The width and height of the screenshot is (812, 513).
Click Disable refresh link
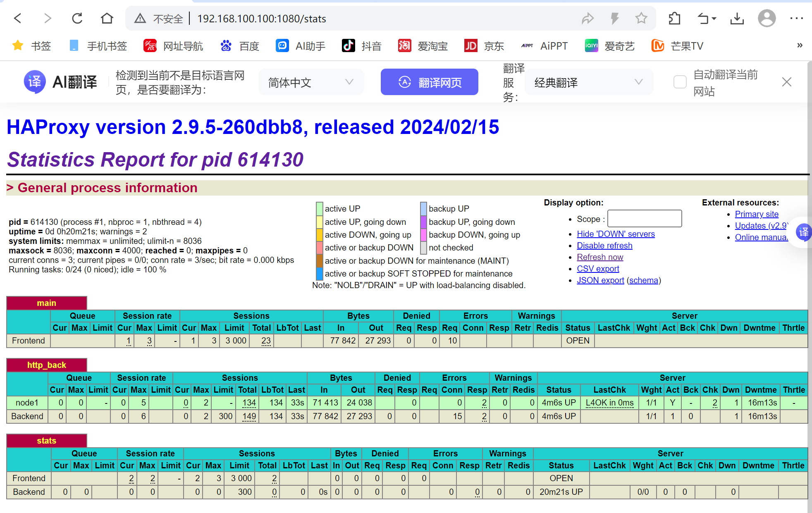(x=604, y=246)
